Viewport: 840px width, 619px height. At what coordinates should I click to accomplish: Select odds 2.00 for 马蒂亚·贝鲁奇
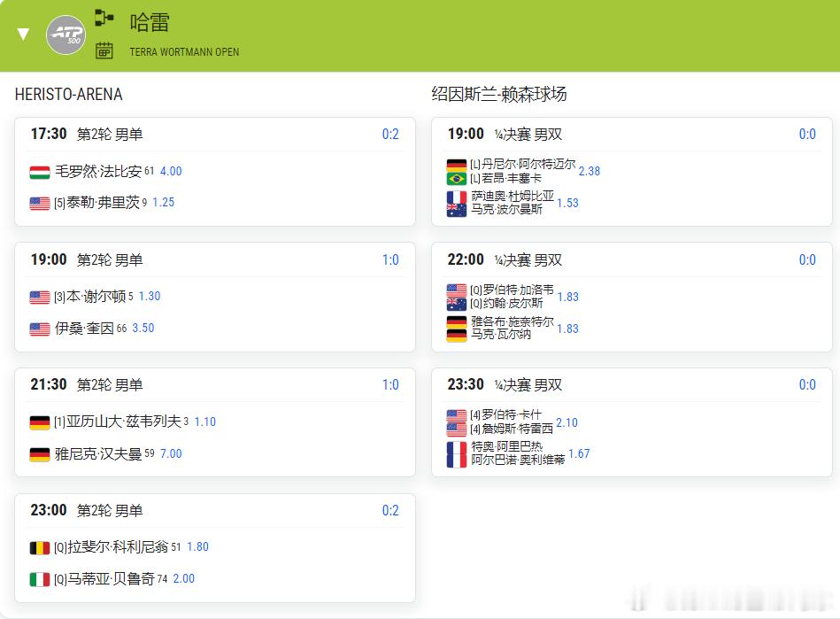click(184, 579)
